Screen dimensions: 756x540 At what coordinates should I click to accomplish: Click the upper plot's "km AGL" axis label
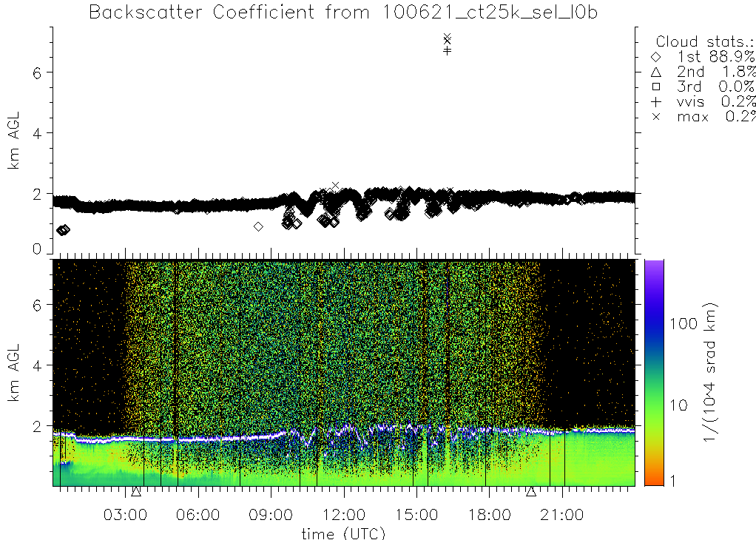(x=13, y=141)
